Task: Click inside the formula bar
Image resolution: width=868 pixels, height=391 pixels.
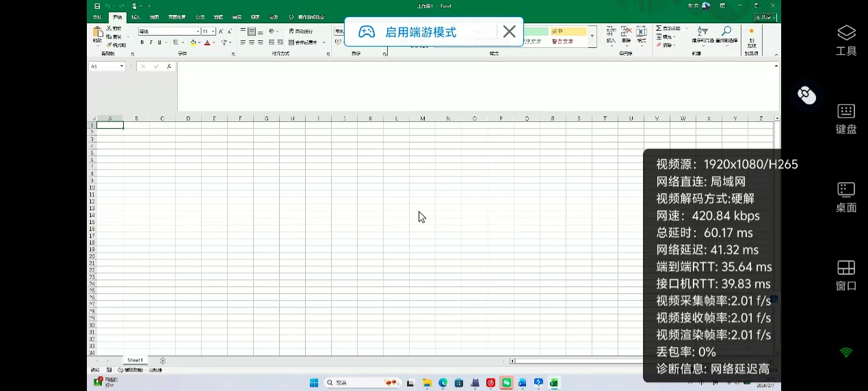Action: tap(476, 86)
